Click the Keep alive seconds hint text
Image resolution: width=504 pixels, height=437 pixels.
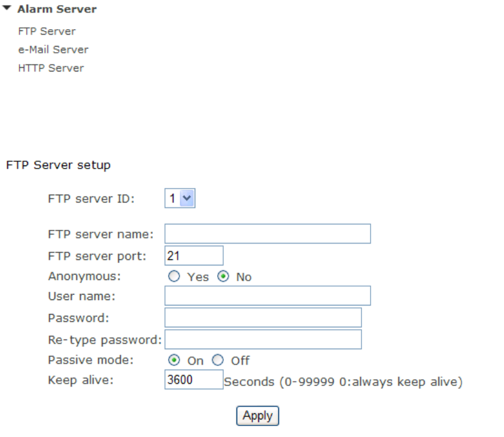tap(343, 382)
